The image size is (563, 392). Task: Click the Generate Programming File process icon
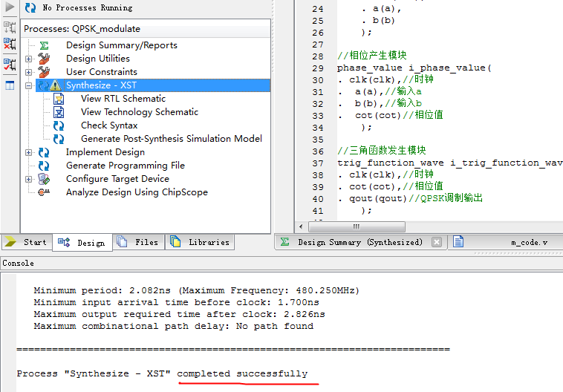44,166
